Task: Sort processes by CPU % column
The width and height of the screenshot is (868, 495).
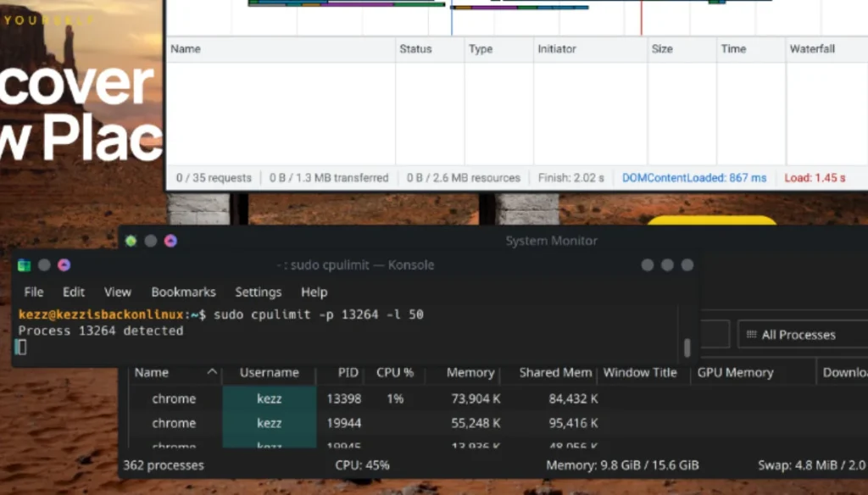Action: click(x=395, y=373)
